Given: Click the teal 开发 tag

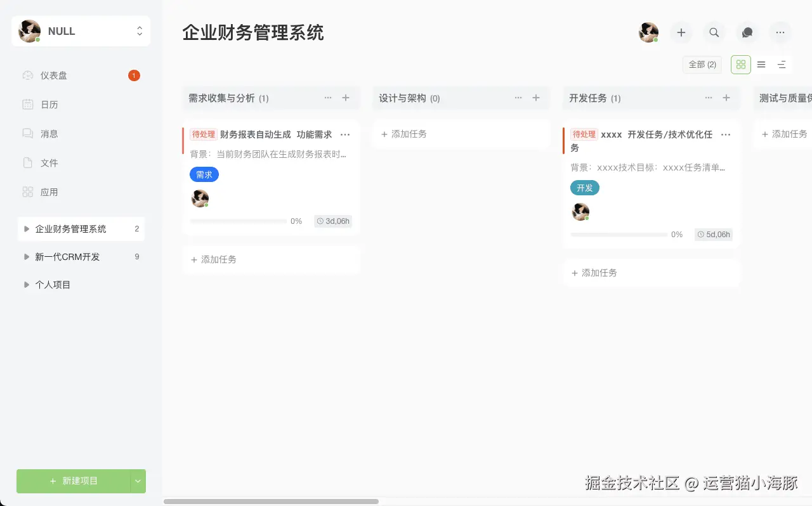Looking at the screenshot, I should [585, 188].
